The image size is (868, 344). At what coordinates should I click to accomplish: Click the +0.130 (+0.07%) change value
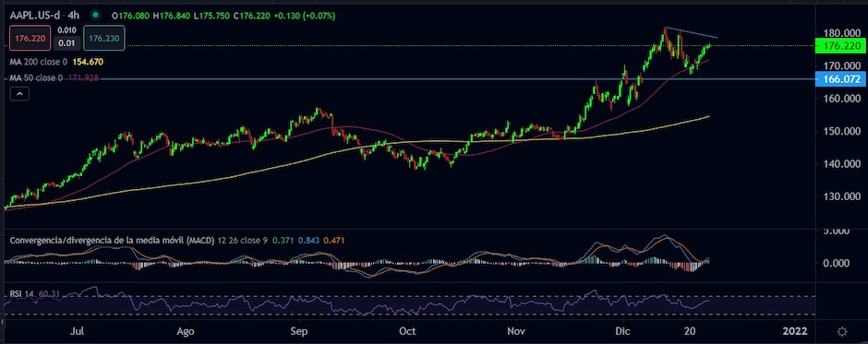(305, 16)
